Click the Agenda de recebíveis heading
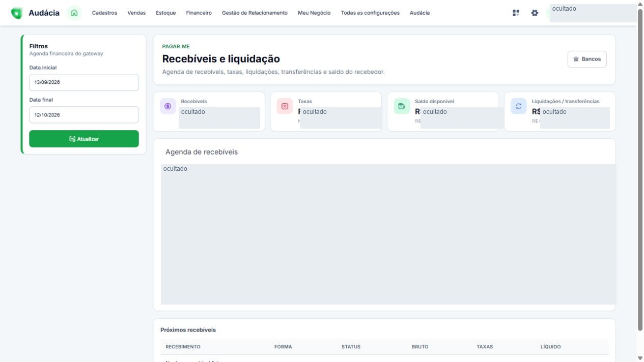Viewport: 644px width, 362px height. (202, 152)
